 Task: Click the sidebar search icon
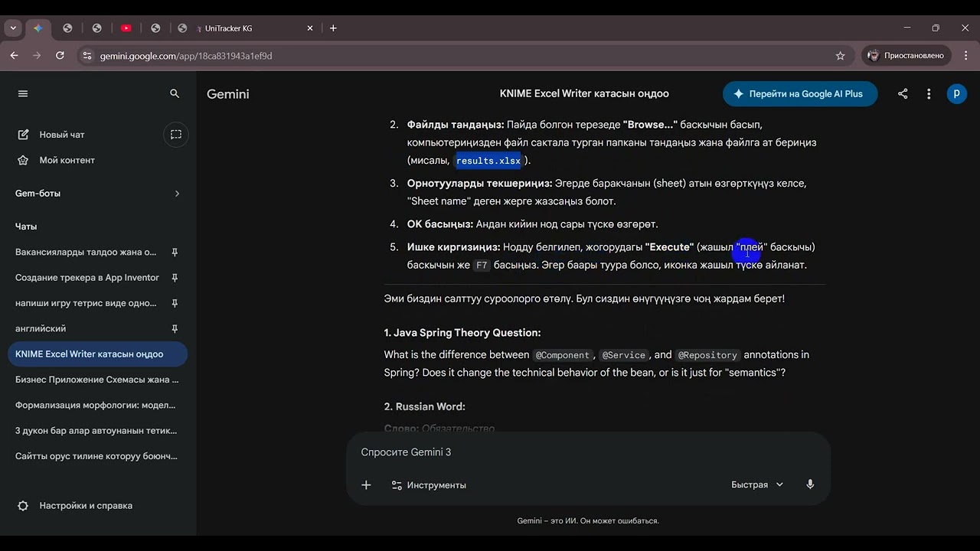point(175,93)
